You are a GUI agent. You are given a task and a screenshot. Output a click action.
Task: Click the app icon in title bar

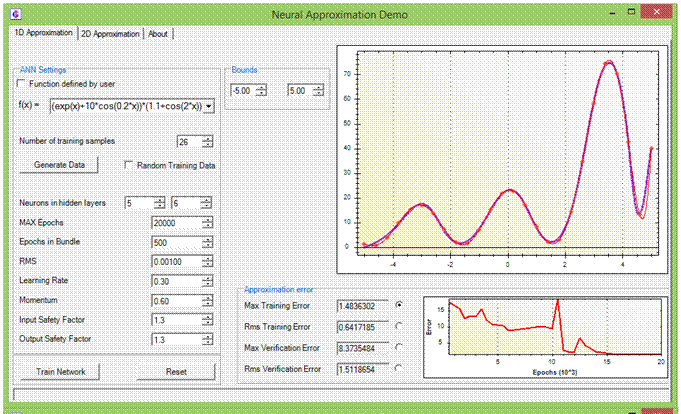[14, 15]
